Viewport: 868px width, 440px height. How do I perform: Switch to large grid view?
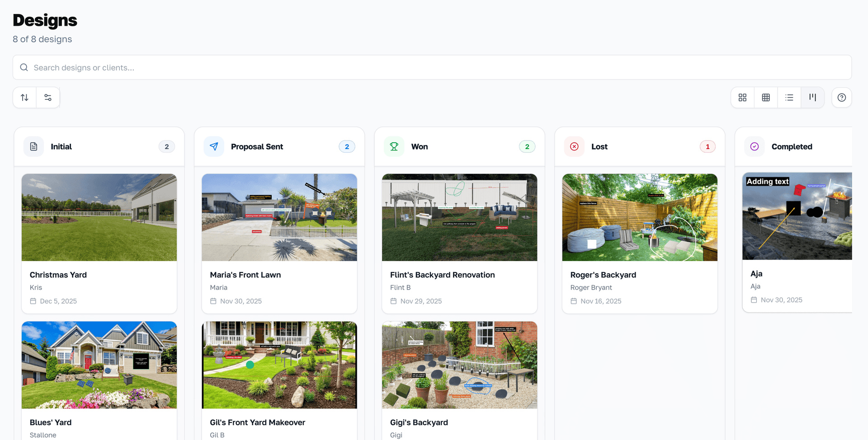pyautogui.click(x=742, y=98)
